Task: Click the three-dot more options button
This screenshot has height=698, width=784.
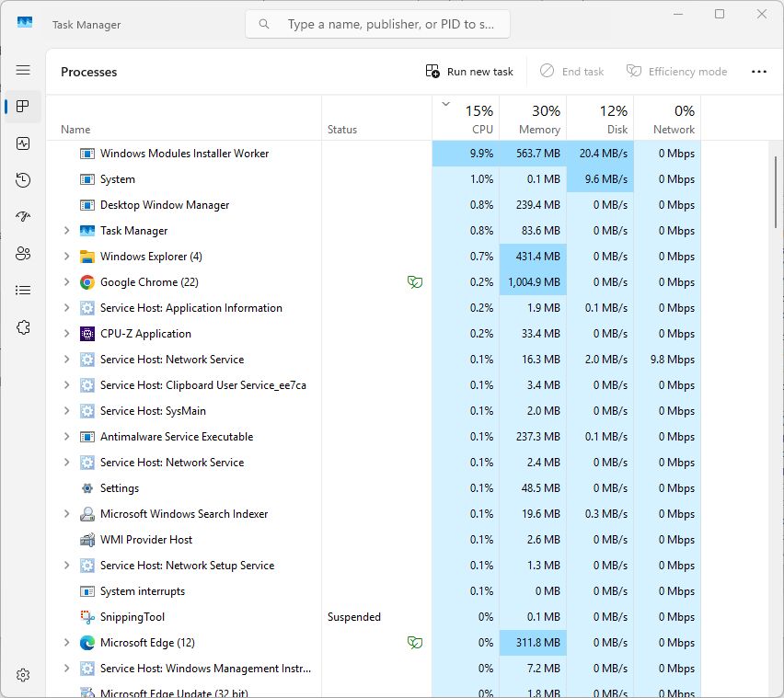Action: tap(758, 72)
